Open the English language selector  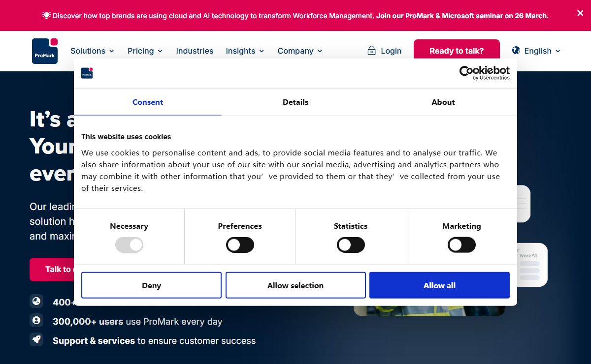coord(542,51)
